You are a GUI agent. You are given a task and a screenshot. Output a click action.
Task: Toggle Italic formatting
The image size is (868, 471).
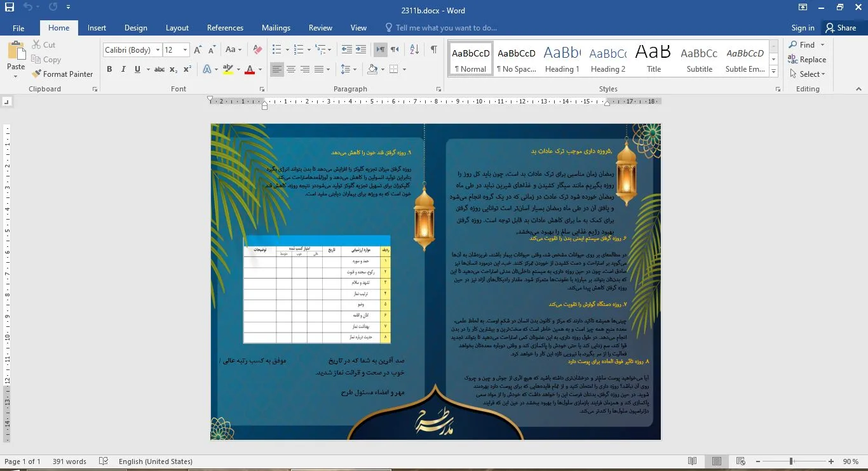123,69
